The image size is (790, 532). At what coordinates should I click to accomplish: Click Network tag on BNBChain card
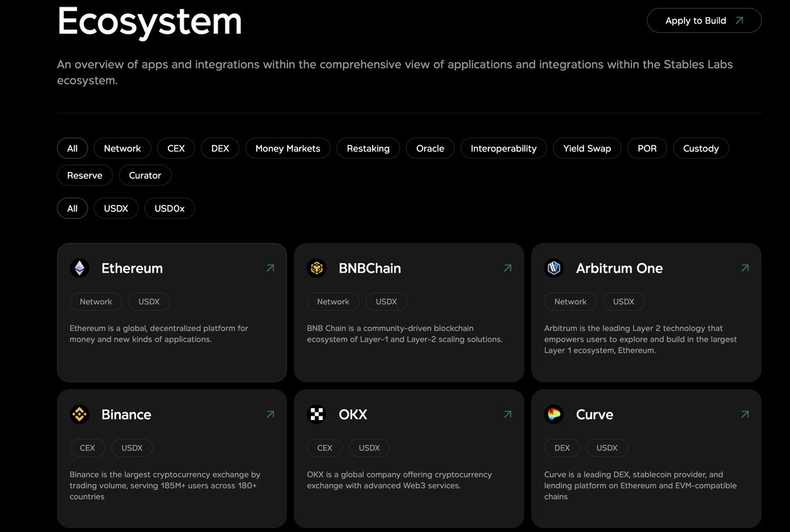pyautogui.click(x=333, y=302)
